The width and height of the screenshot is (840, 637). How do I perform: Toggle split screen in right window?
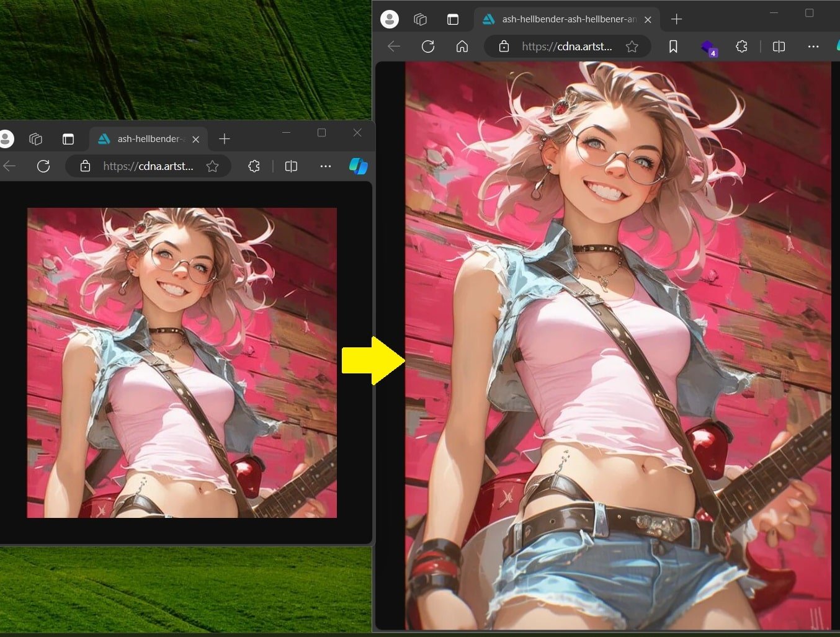(779, 47)
